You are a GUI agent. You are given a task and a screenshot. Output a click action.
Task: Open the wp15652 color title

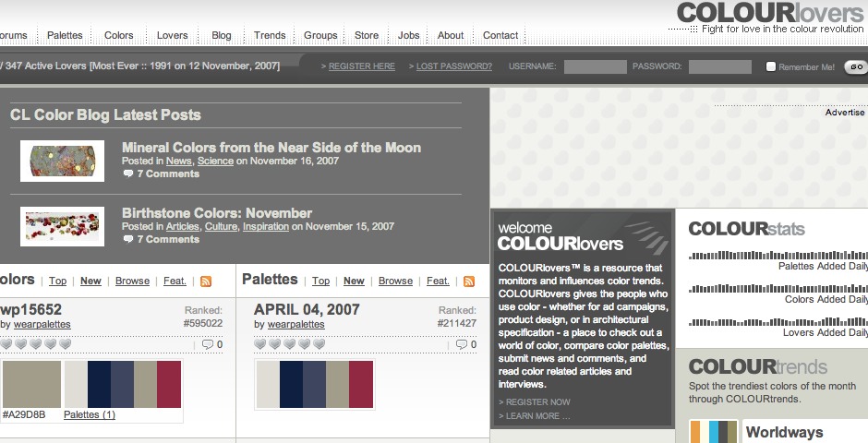[x=31, y=309]
